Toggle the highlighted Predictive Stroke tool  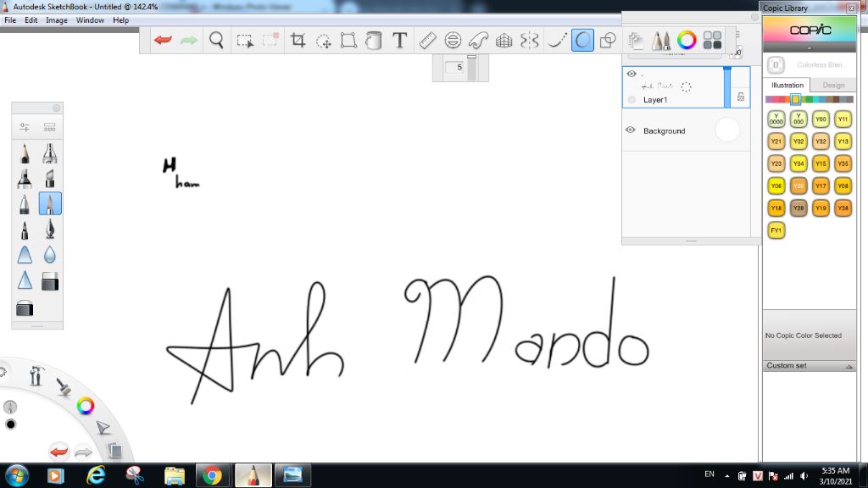point(582,40)
